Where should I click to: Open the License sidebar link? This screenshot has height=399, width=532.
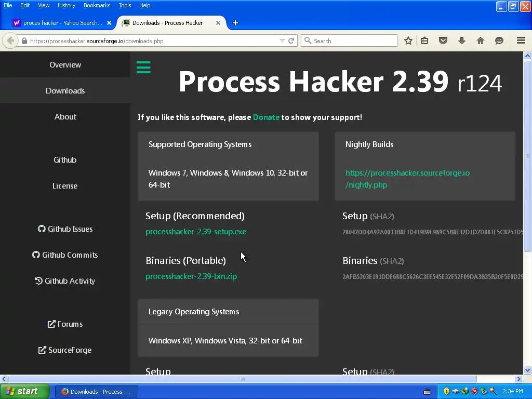tap(65, 185)
